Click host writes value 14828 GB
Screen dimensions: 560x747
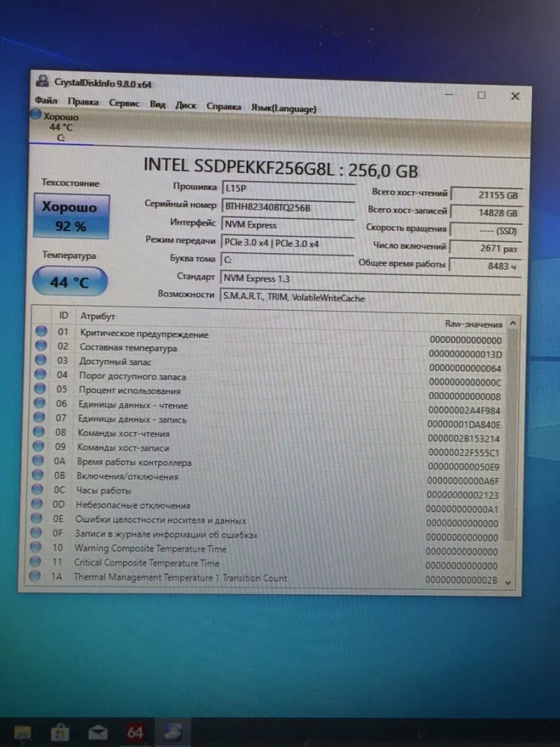coord(486,213)
